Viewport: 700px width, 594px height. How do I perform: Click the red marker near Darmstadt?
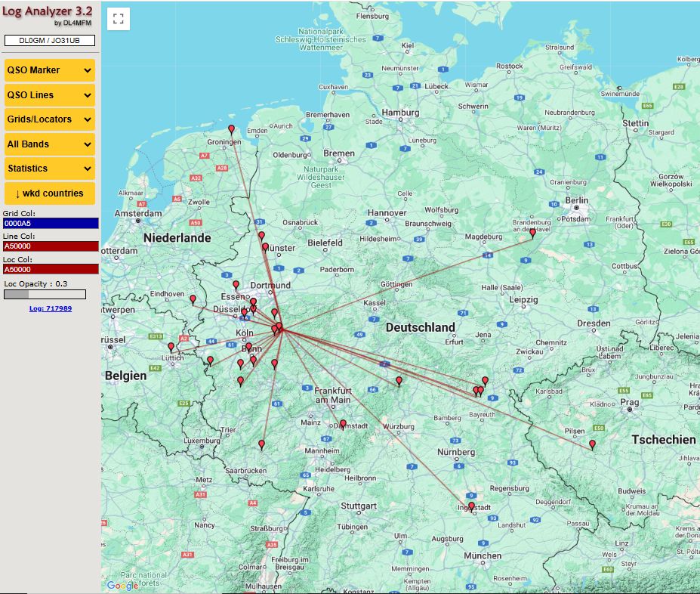343,424
